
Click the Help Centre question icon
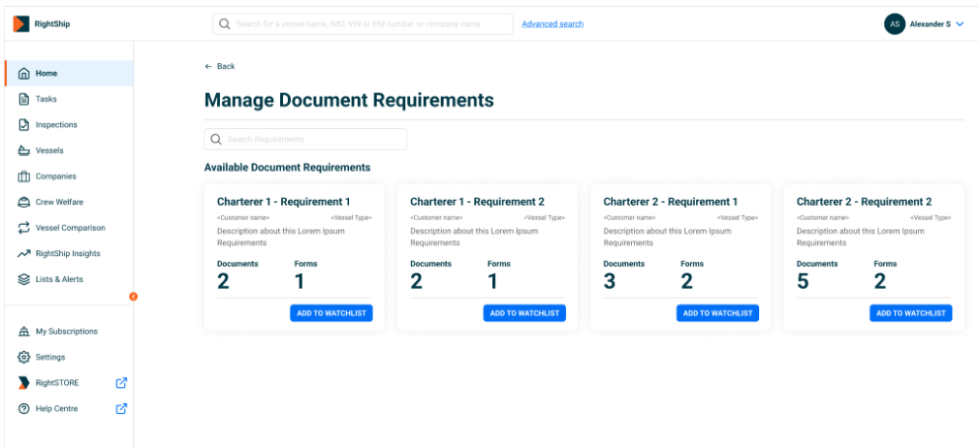tap(24, 408)
